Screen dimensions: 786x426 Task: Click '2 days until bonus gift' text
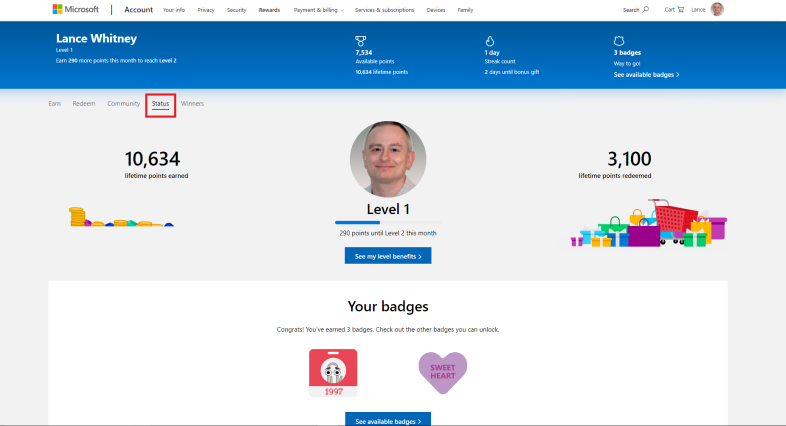click(512, 72)
